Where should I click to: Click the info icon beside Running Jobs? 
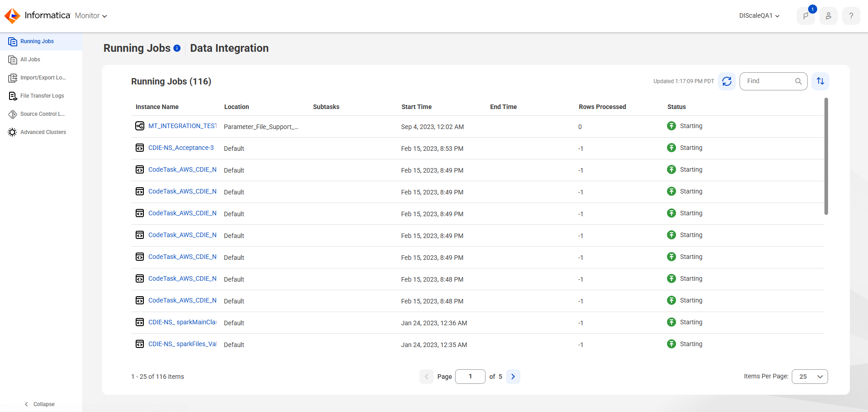pos(177,48)
